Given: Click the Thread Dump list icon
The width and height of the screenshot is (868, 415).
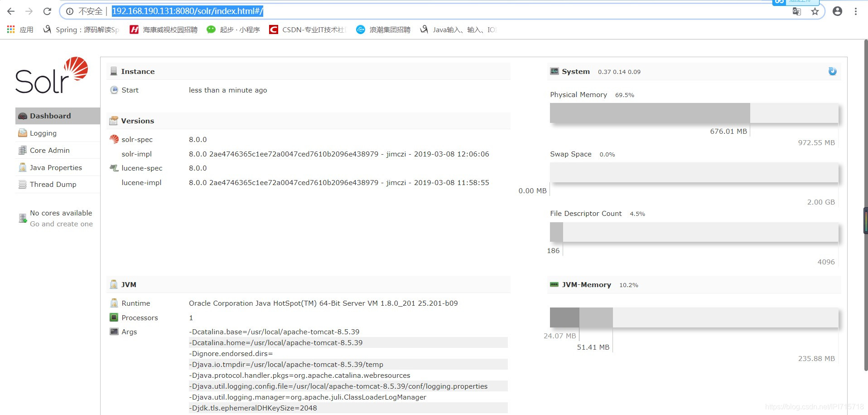Looking at the screenshot, I should (23, 185).
